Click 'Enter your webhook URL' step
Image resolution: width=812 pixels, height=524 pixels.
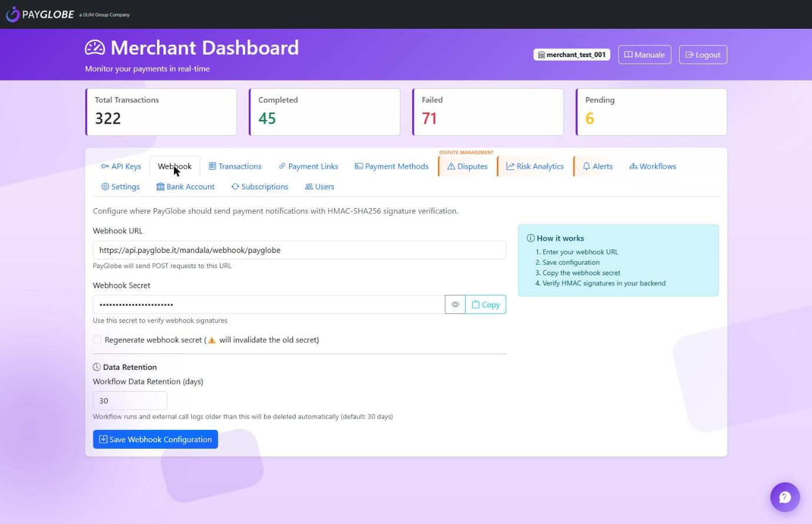580,252
